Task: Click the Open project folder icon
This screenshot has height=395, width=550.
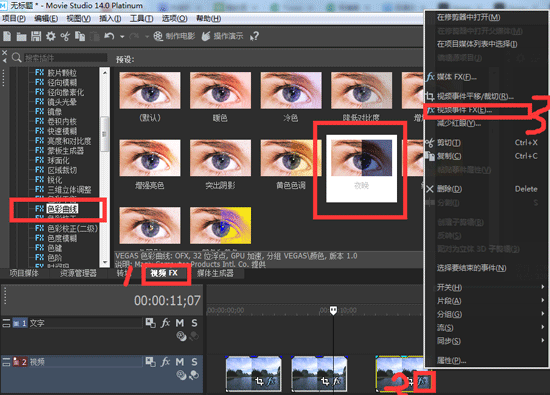Action: tap(21, 36)
